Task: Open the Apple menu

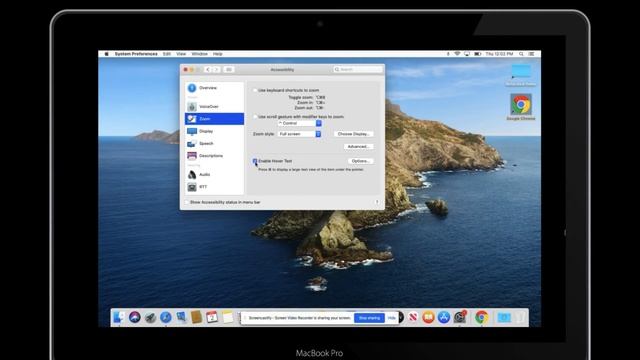Action: [x=107, y=54]
